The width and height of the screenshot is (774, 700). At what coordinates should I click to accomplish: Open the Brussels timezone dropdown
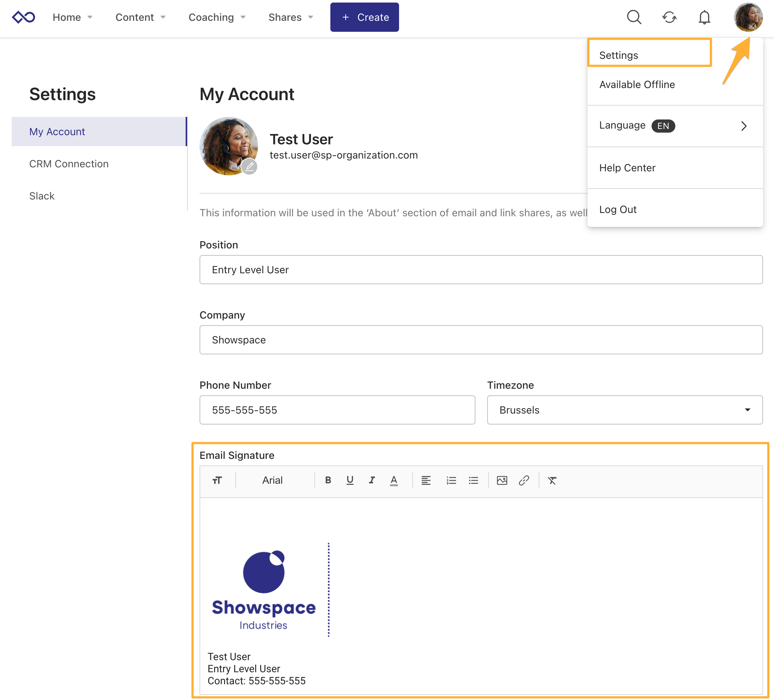click(625, 410)
